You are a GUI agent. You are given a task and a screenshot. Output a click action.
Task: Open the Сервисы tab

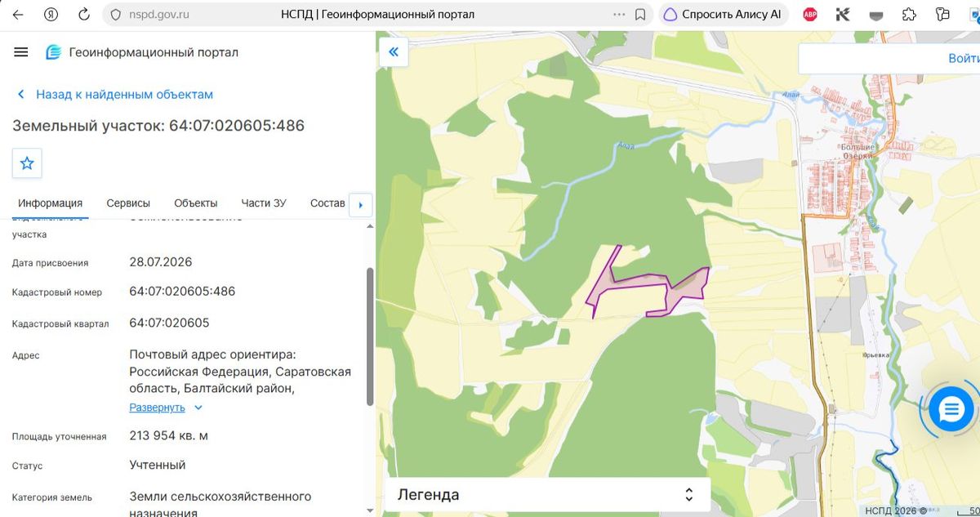click(128, 203)
